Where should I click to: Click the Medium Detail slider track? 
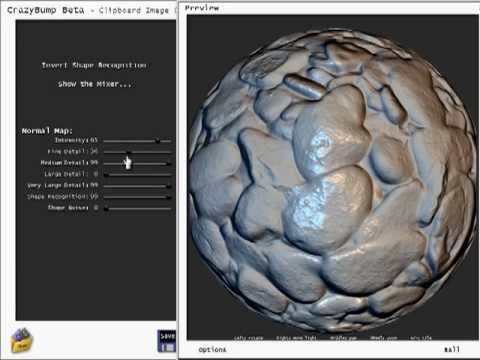137,163
